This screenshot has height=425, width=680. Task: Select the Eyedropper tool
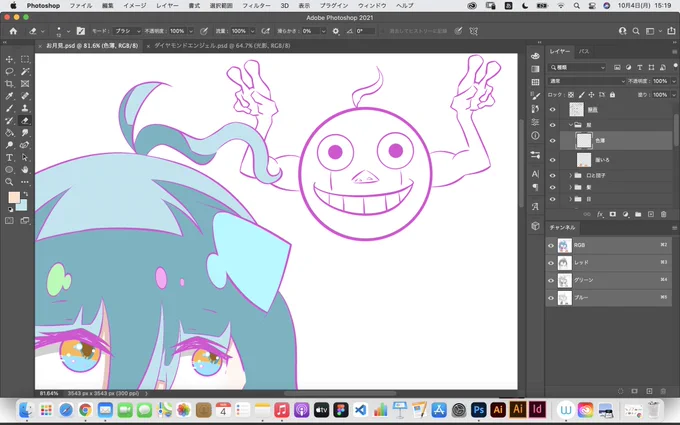(9, 96)
